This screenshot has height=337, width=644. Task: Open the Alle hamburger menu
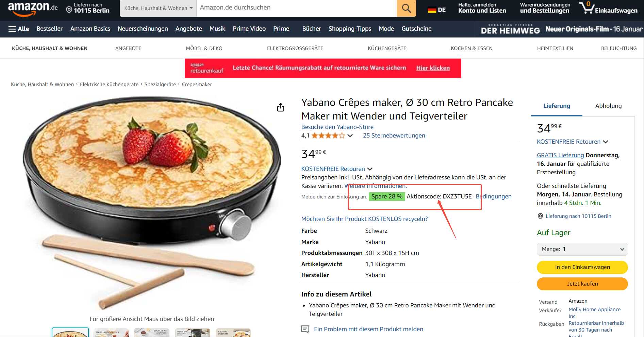(x=19, y=29)
